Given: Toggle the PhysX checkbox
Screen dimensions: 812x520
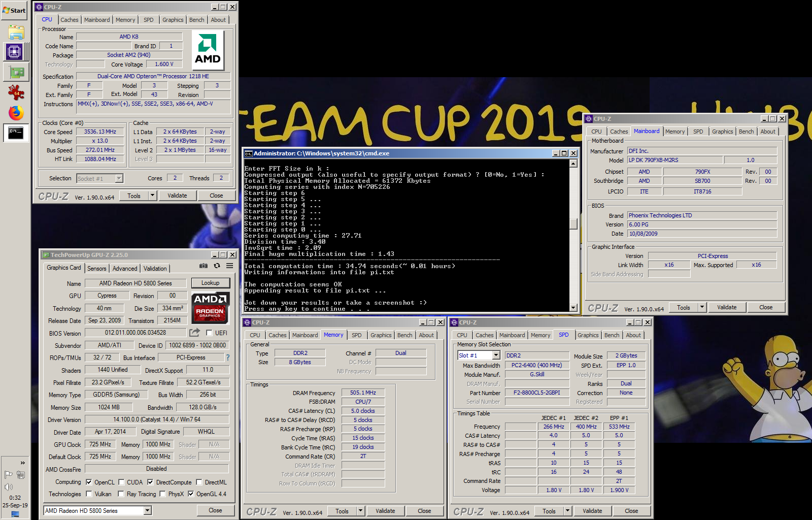Looking at the screenshot, I should [162, 494].
